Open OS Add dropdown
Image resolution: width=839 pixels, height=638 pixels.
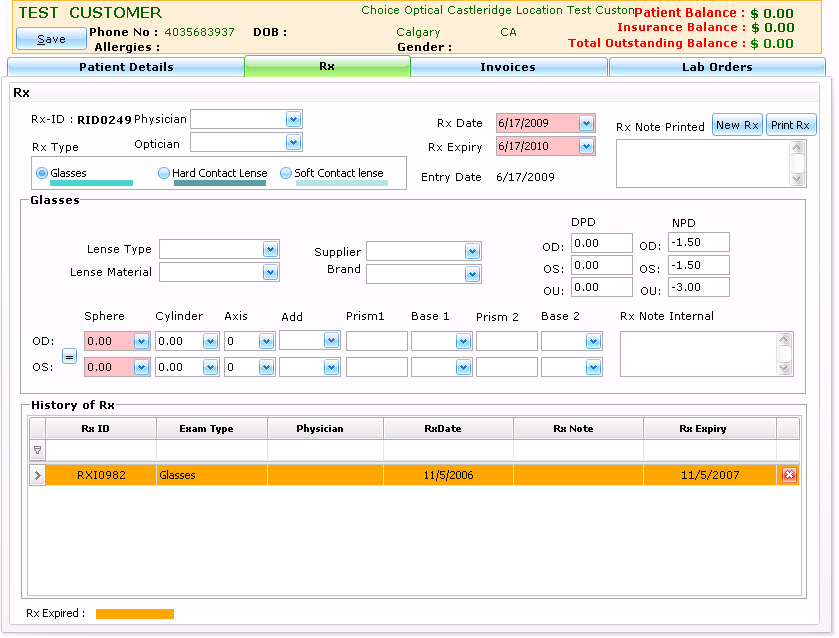click(x=331, y=367)
